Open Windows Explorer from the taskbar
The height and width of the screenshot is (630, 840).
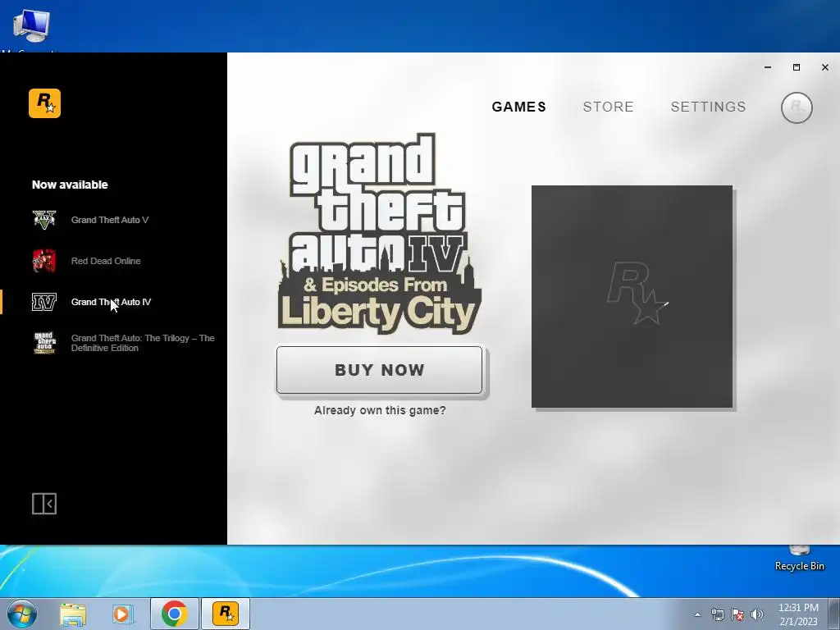click(73, 614)
